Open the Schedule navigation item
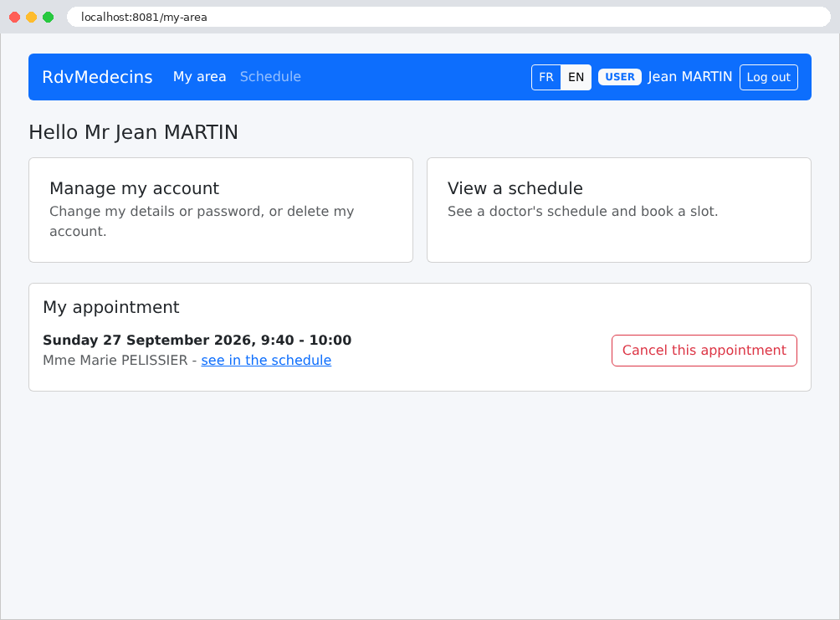Screen dimensions: 840x620 pyautogui.click(x=270, y=77)
